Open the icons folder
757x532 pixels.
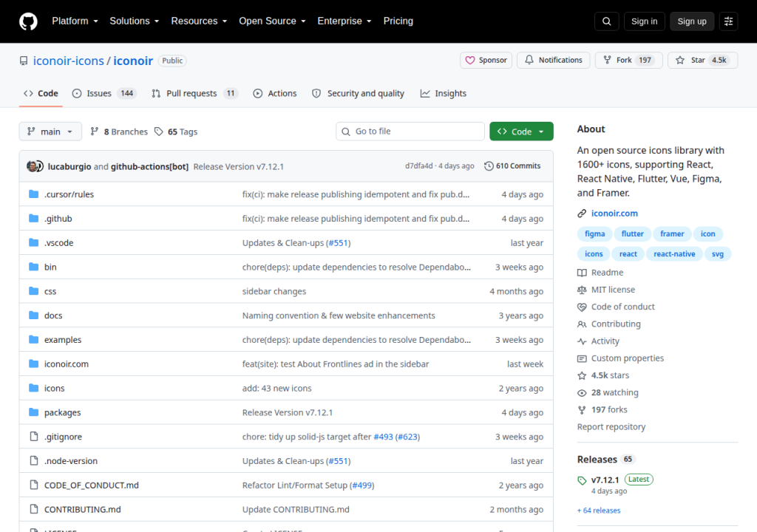tap(54, 388)
